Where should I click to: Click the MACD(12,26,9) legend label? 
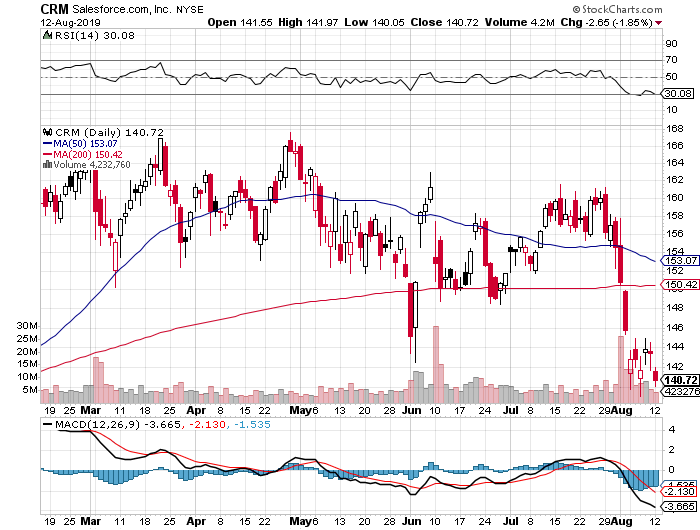coord(97,424)
